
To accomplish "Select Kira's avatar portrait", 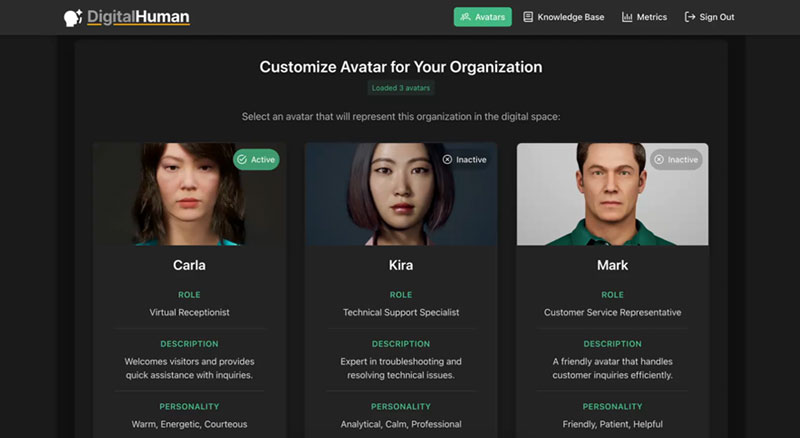I will pyautogui.click(x=401, y=194).
